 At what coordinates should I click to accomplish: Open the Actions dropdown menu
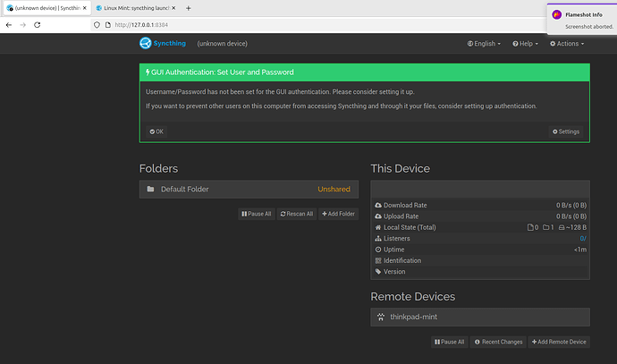(x=567, y=44)
